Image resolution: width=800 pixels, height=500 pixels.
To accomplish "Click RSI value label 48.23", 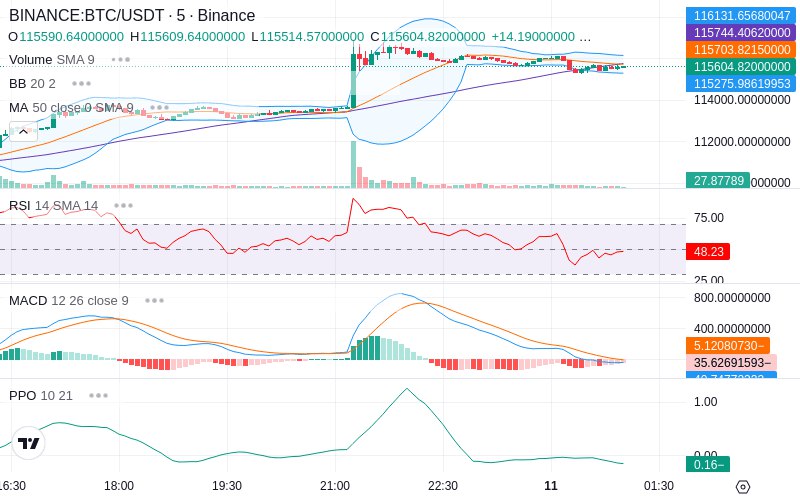I will (x=708, y=252).
